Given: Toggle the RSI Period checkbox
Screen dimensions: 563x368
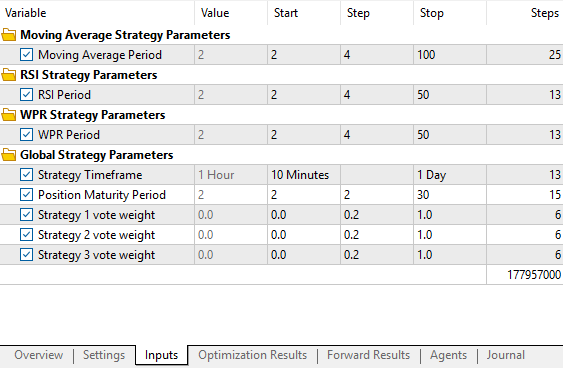Looking at the screenshot, I should (26, 95).
